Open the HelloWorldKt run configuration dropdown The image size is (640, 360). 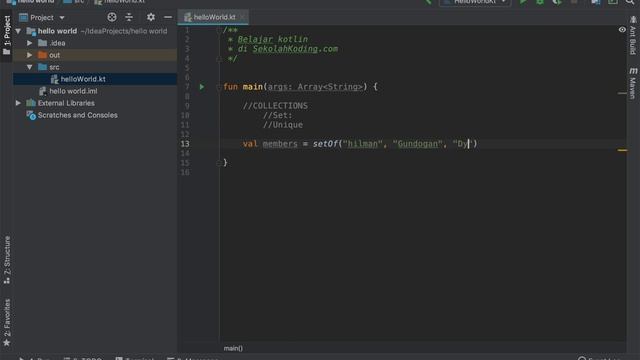[x=475, y=2]
